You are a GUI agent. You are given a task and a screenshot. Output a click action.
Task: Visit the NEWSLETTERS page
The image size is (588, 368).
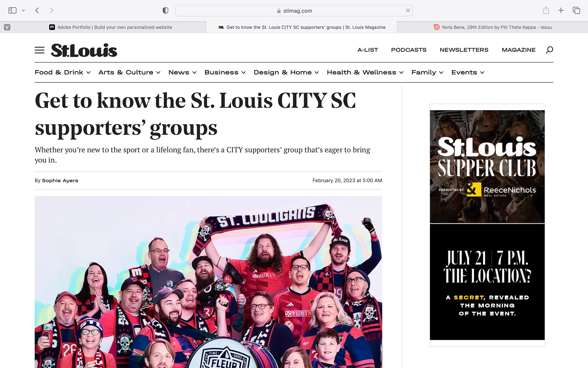click(x=464, y=50)
